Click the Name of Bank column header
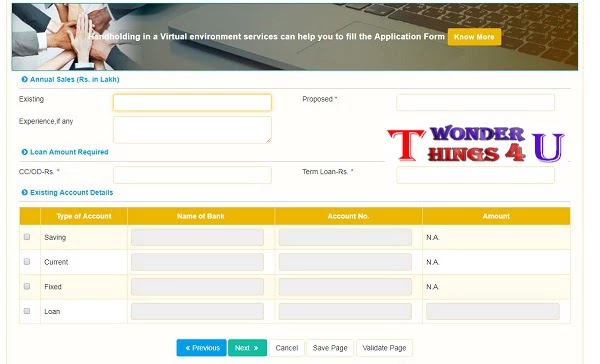Image resolution: width=600 pixels, height=364 pixels. pos(201,216)
